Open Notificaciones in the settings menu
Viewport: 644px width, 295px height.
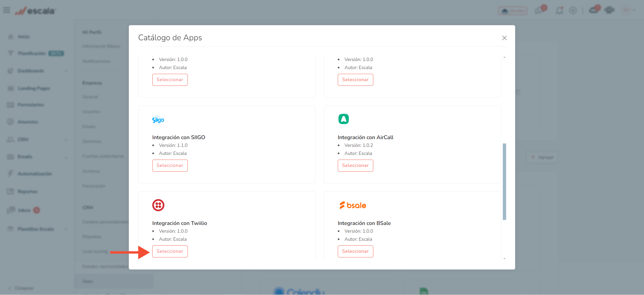tap(96, 61)
